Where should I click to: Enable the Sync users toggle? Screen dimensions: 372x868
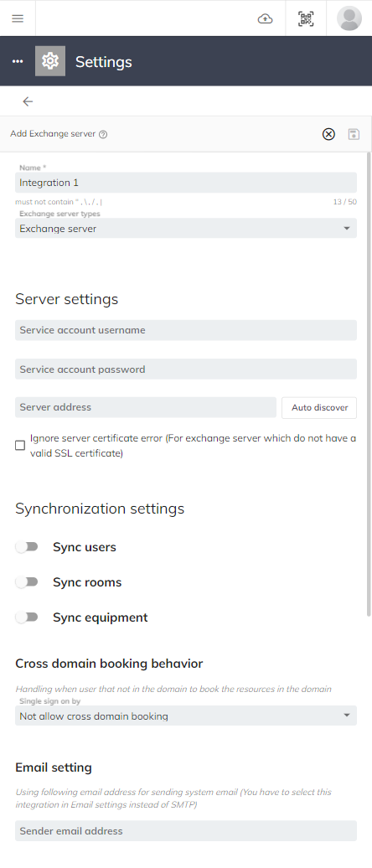[27, 547]
